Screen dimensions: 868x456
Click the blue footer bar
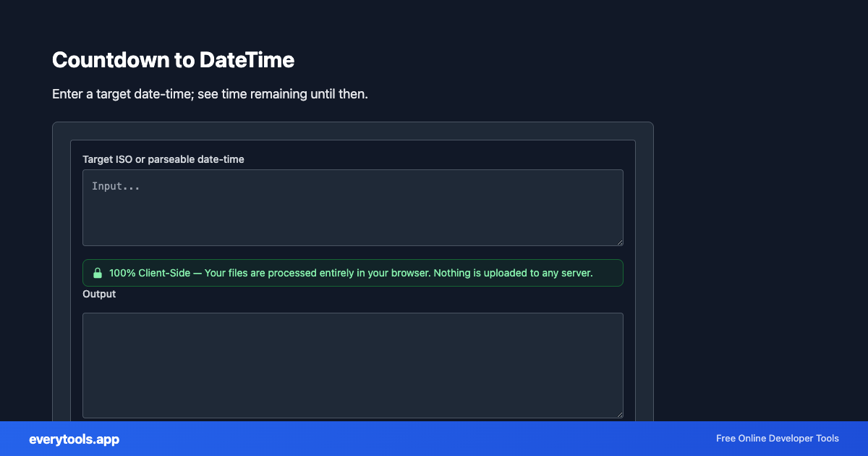point(434,439)
